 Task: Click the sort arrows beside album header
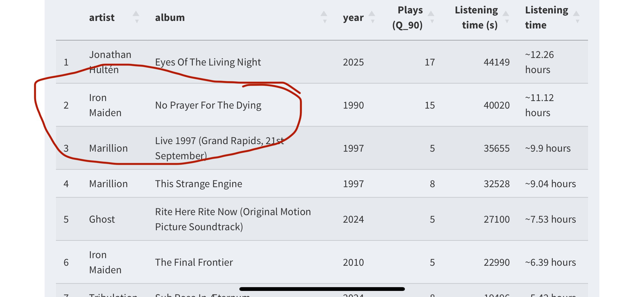(324, 17)
